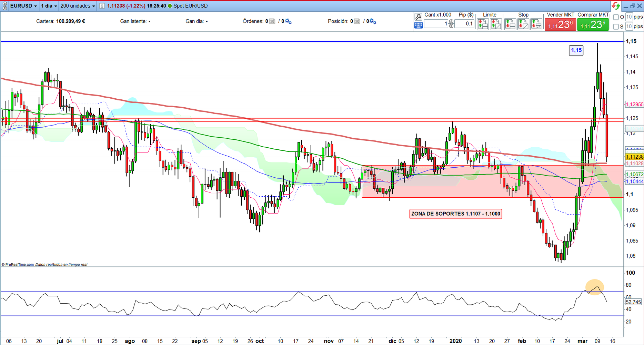Viewport: 644px width, 345px height.
Task: Click the Stop order icon with stacked bars
Action: pos(510,24)
